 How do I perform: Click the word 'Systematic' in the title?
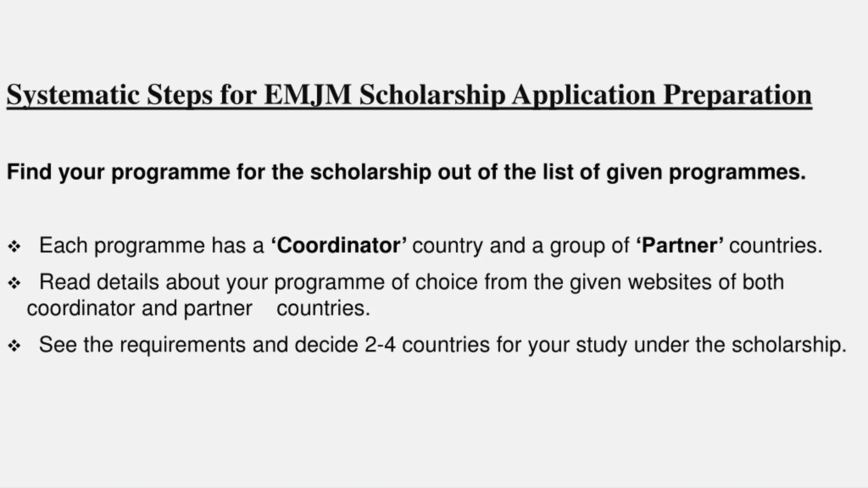pos(73,95)
